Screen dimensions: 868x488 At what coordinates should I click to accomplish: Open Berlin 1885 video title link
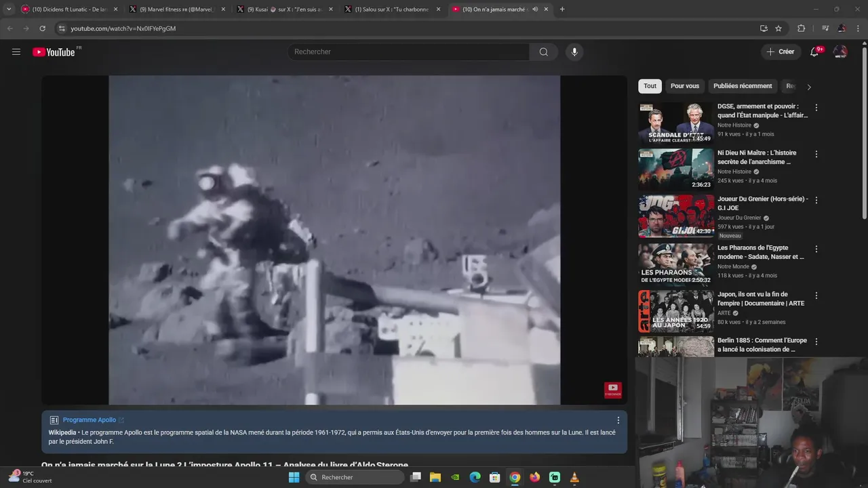point(762,345)
